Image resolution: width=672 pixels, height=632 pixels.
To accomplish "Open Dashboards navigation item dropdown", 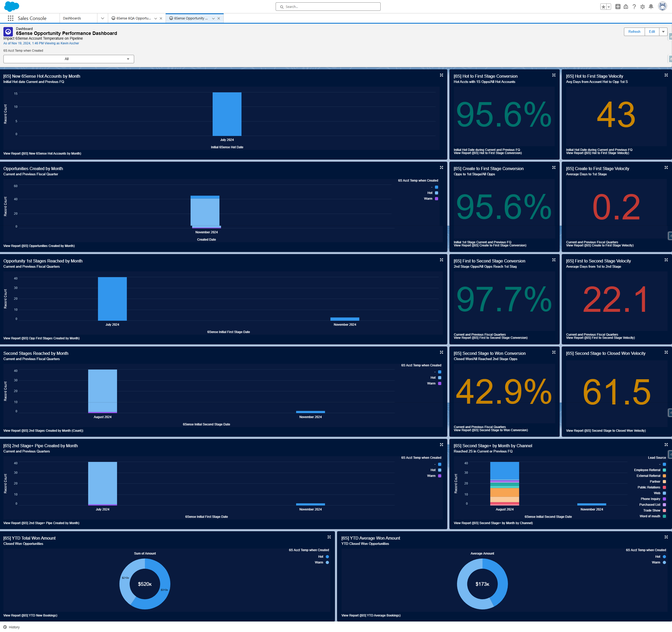I will click(102, 19).
